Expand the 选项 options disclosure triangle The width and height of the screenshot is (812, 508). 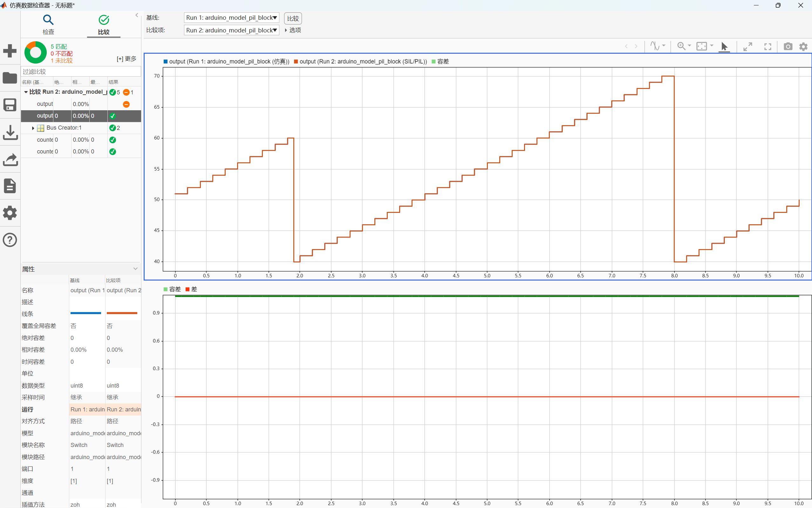click(286, 30)
